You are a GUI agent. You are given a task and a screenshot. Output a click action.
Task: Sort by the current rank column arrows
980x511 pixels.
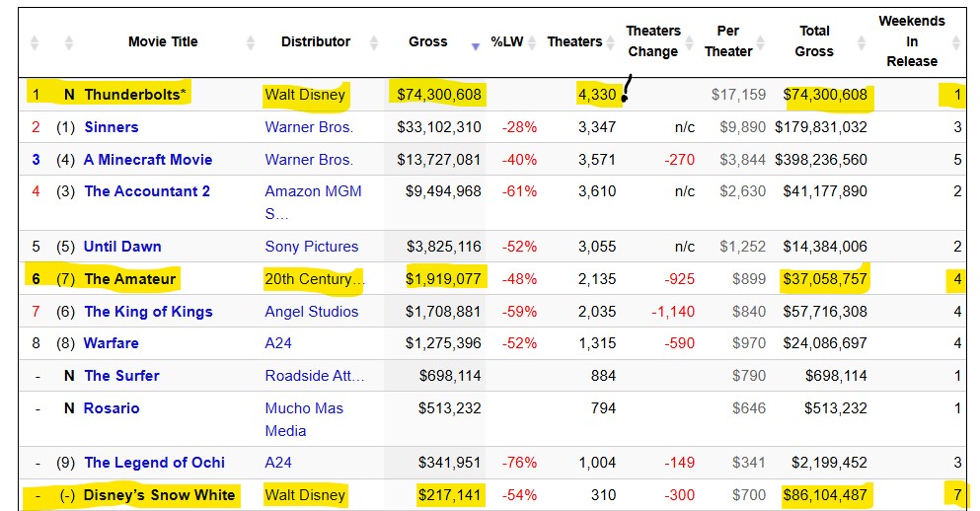tap(35, 42)
